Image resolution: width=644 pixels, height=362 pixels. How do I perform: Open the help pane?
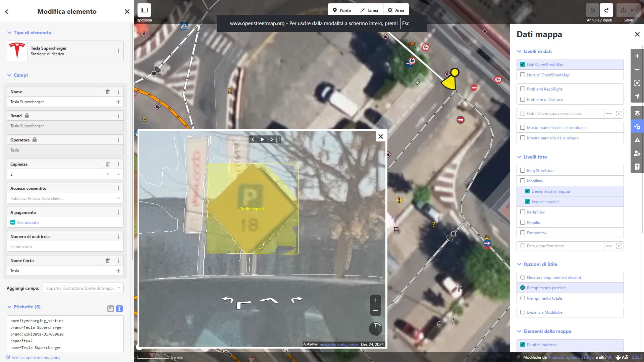(637, 167)
